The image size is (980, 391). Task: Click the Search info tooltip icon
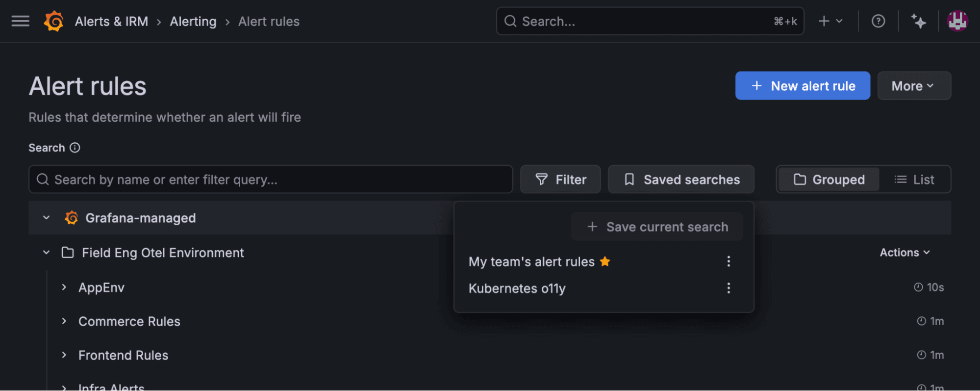pos(75,148)
